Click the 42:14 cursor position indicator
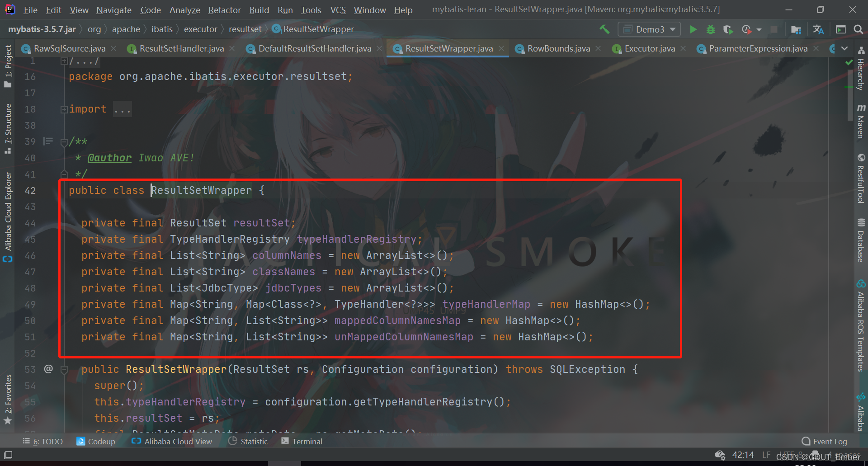The width and height of the screenshot is (868, 466). 743,455
